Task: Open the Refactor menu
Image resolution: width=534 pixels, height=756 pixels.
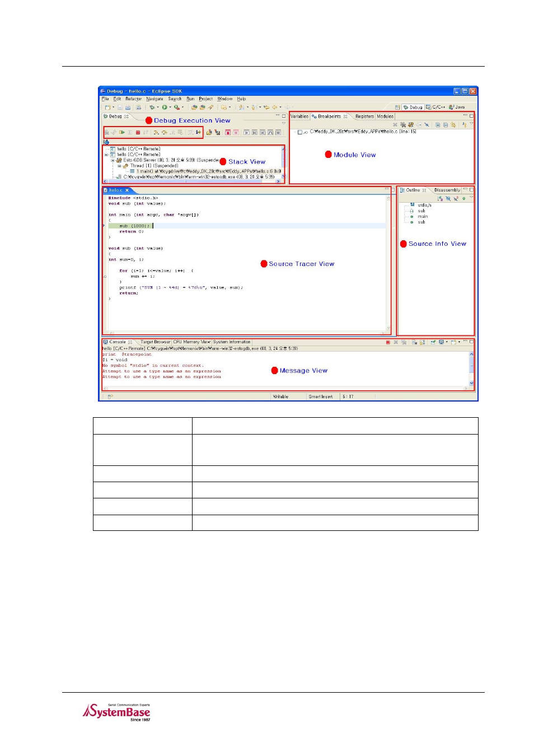Action: [134, 99]
